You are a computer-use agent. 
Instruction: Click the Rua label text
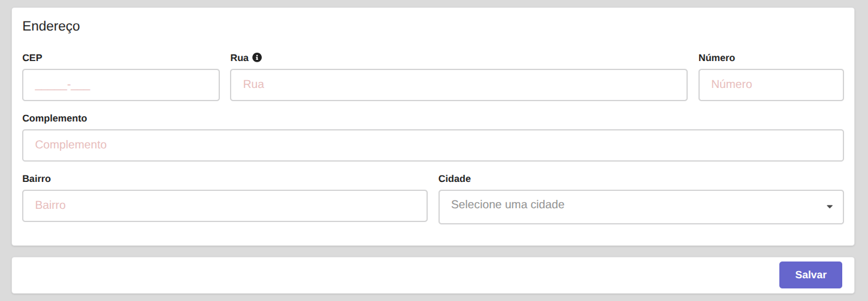(x=240, y=58)
